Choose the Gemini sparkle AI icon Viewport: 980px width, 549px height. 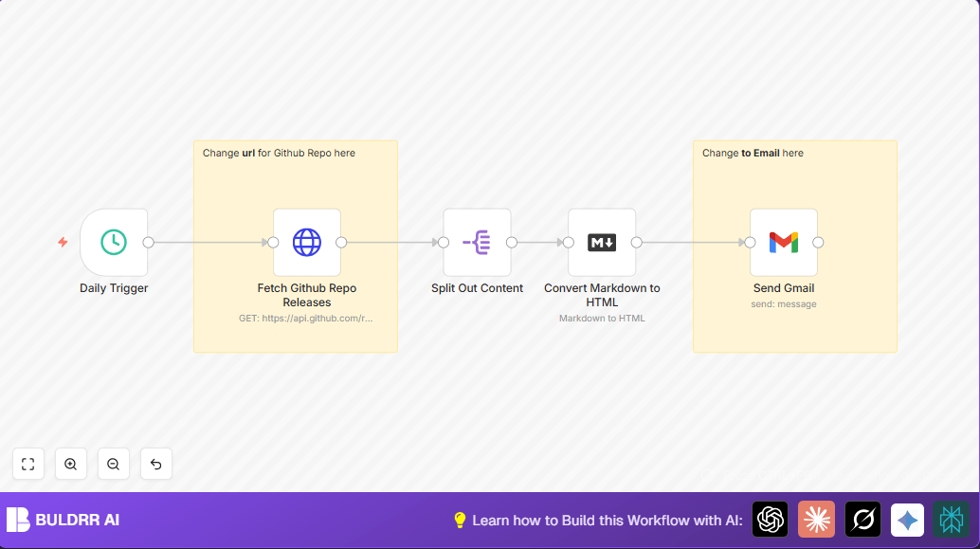[x=908, y=520]
